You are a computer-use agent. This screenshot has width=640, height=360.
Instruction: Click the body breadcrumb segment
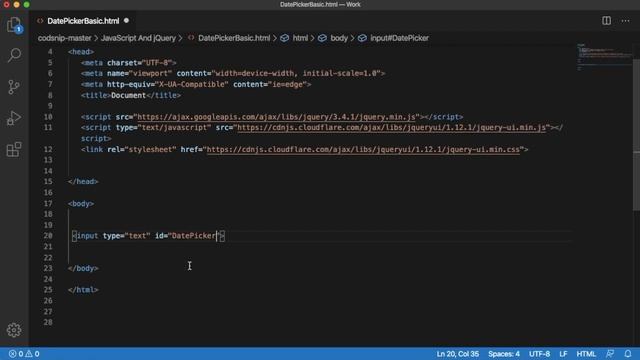pos(339,38)
